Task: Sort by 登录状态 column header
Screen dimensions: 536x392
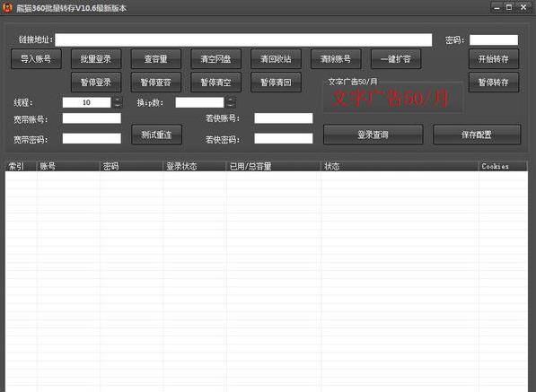Action: (194, 166)
